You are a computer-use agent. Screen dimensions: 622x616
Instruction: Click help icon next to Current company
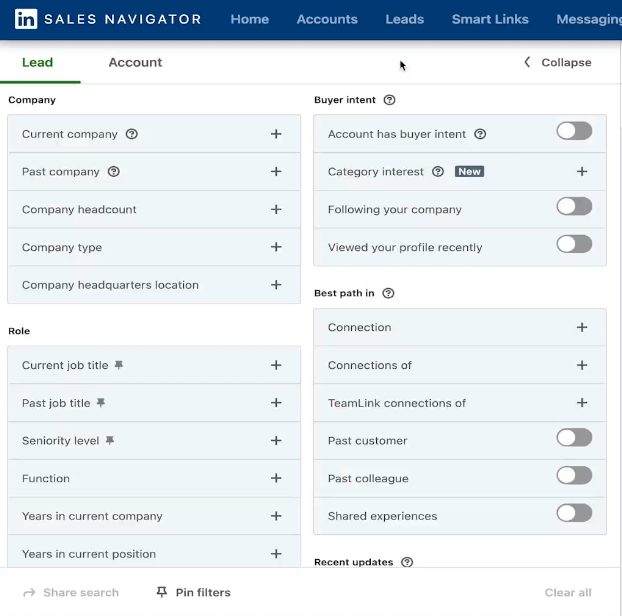tap(132, 134)
